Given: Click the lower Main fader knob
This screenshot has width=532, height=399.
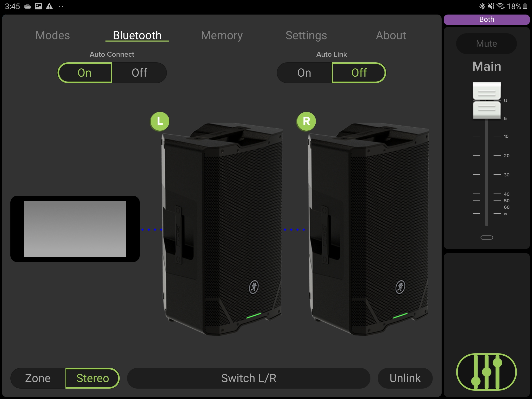Looking at the screenshot, I should [487, 110].
